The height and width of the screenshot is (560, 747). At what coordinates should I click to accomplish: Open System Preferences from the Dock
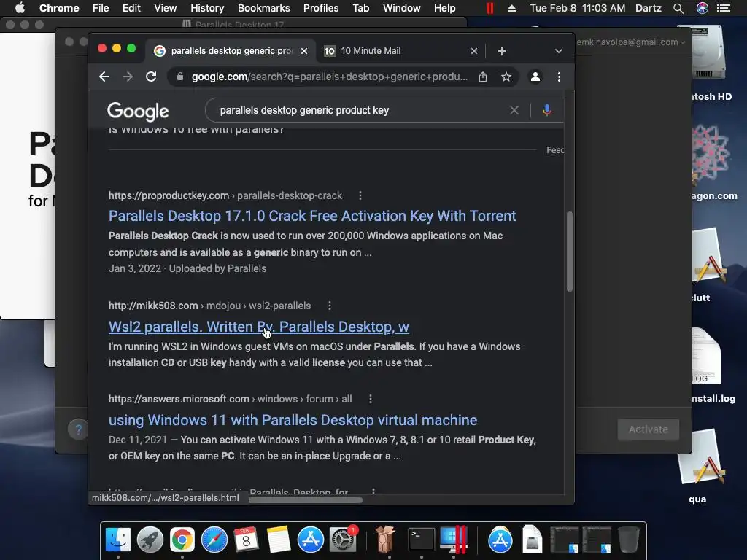[x=343, y=540]
